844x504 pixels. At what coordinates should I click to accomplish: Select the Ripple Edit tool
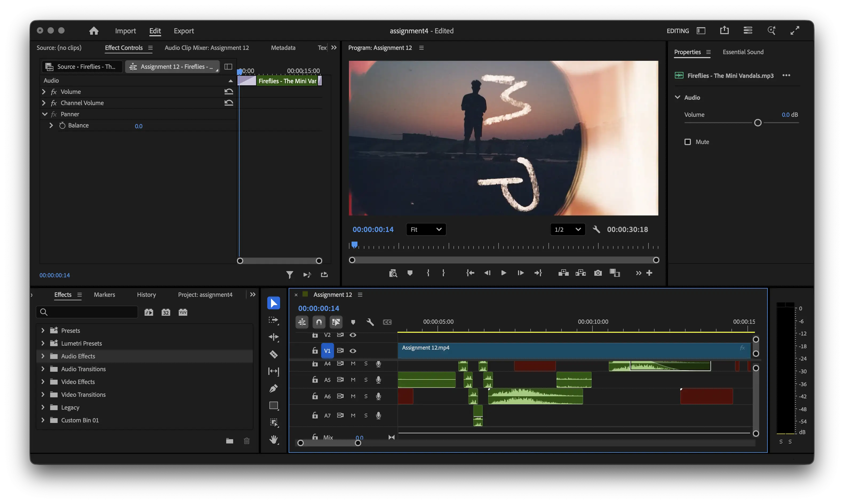(273, 337)
